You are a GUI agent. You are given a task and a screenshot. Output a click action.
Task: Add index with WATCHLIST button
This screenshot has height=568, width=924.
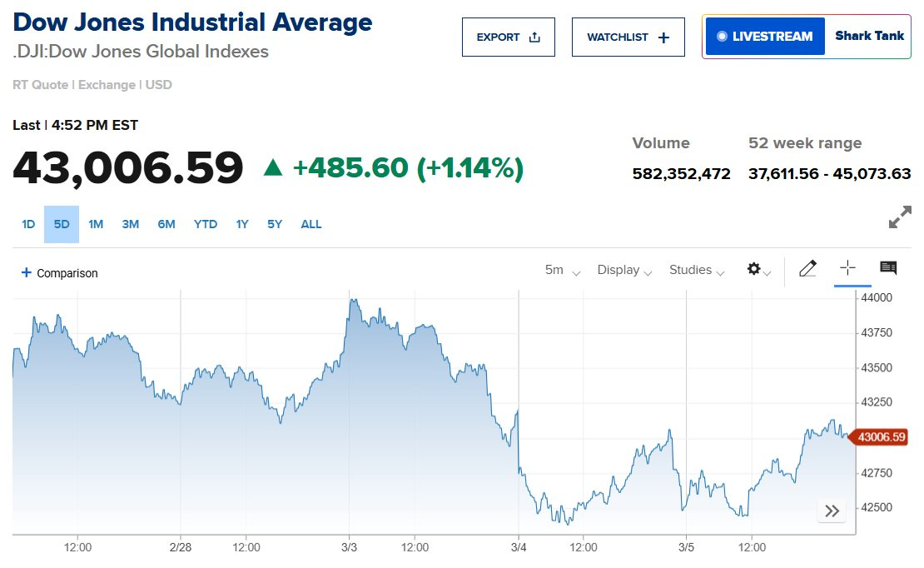coord(628,37)
